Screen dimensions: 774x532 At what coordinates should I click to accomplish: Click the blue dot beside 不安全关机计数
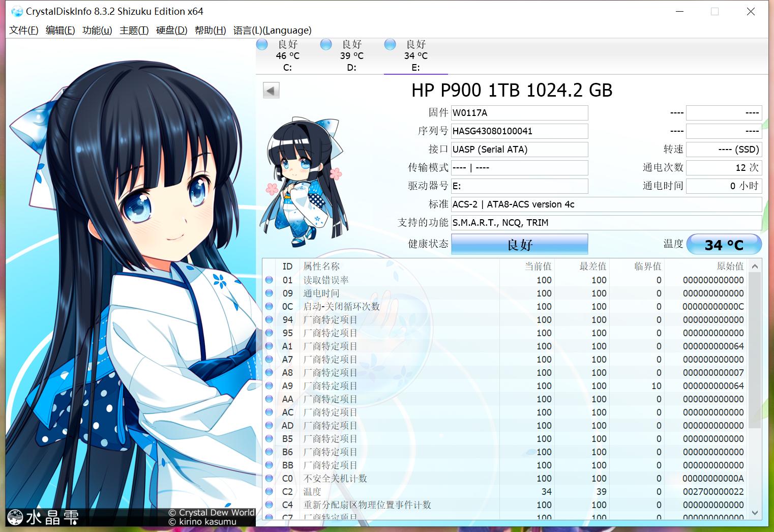tap(269, 478)
